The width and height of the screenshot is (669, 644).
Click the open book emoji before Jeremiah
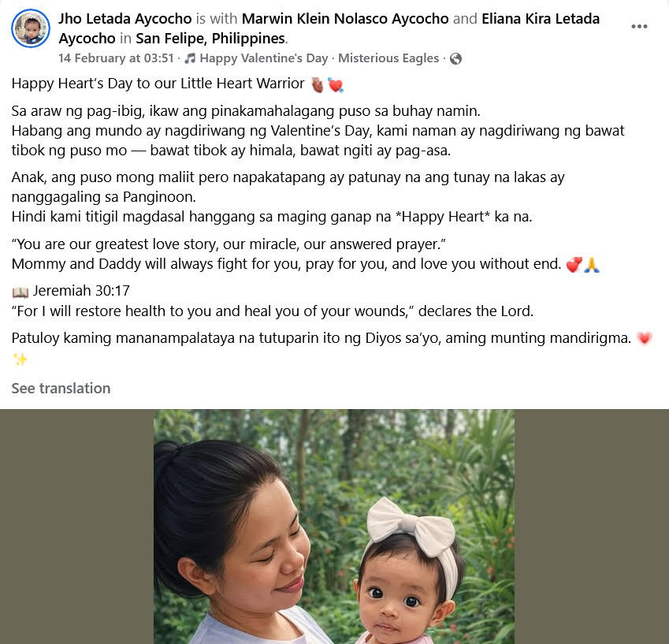20,292
